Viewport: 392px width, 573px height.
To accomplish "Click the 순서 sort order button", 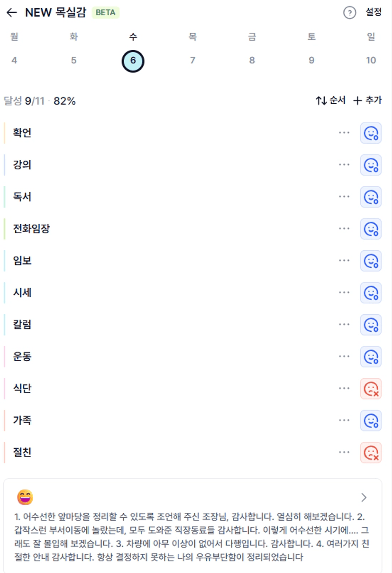I will point(331,100).
